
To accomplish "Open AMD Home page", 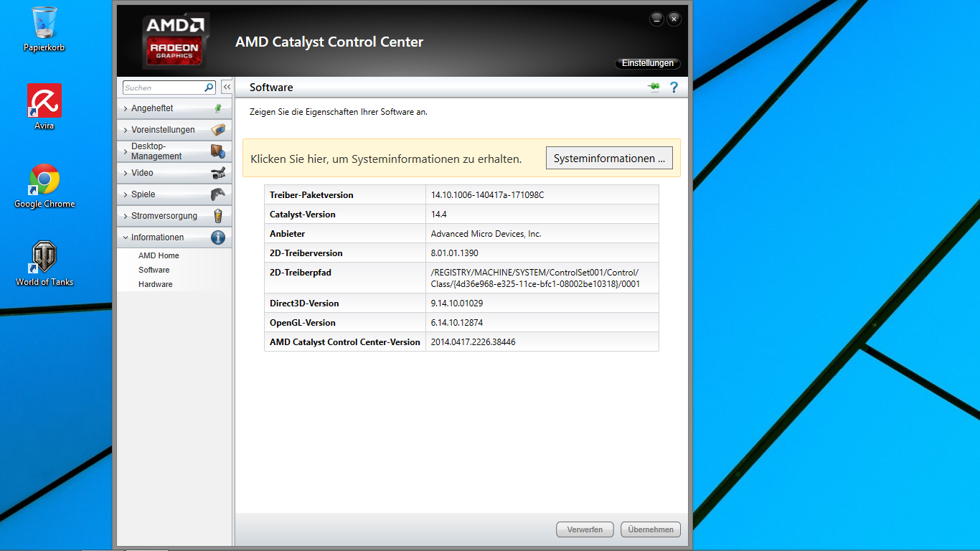I will 159,255.
